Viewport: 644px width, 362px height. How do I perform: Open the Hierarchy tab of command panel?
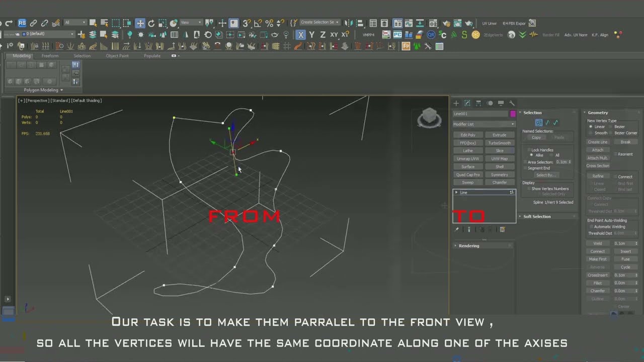coord(478,103)
